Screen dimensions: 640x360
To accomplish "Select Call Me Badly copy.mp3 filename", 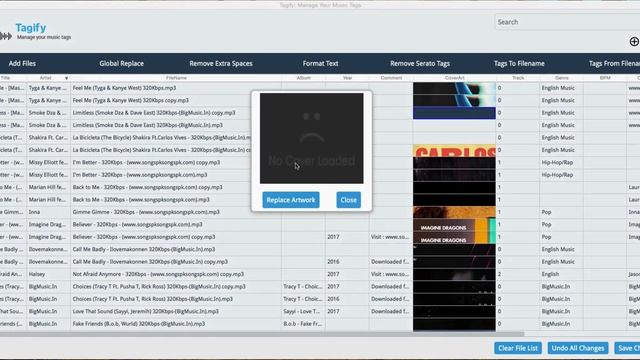I will tap(150, 262).
